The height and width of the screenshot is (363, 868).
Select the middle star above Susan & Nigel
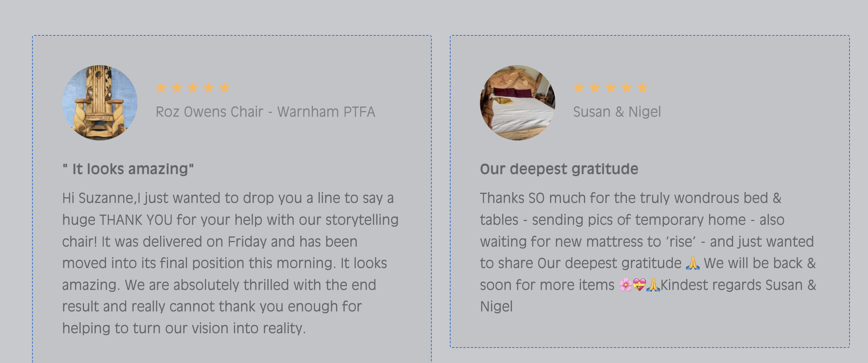coord(611,88)
